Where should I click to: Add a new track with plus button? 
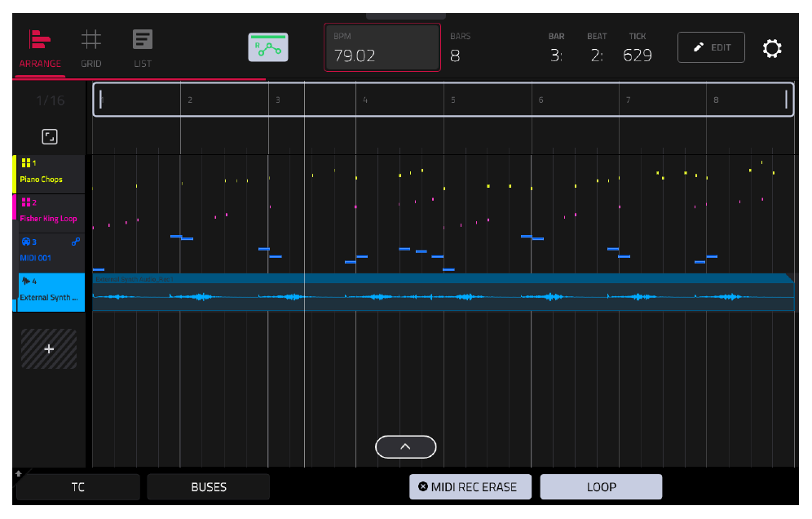point(49,349)
